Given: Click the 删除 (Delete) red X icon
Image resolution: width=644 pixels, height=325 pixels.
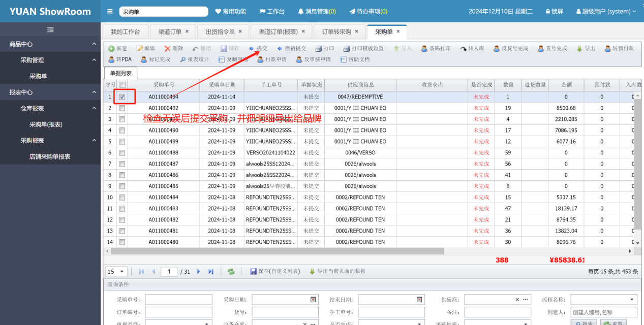Looking at the screenshot, I should [167, 49].
